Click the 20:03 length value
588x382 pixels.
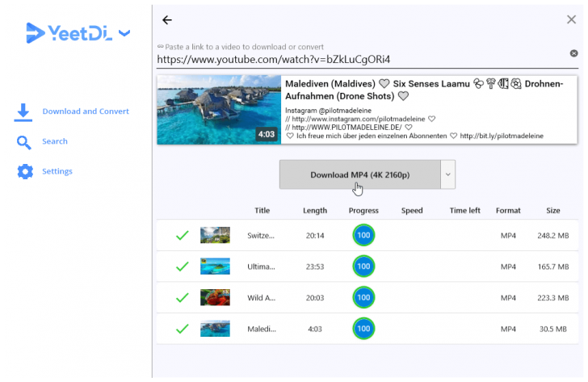pos(315,298)
